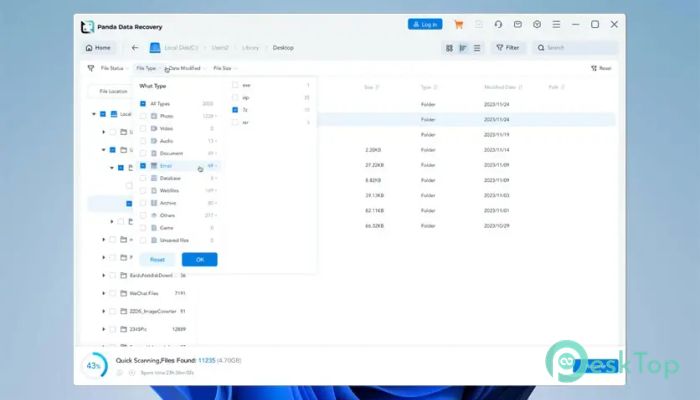Screen dimensions: 700x400
Task: Switch to thumbnail grid view icon
Action: coord(449,48)
